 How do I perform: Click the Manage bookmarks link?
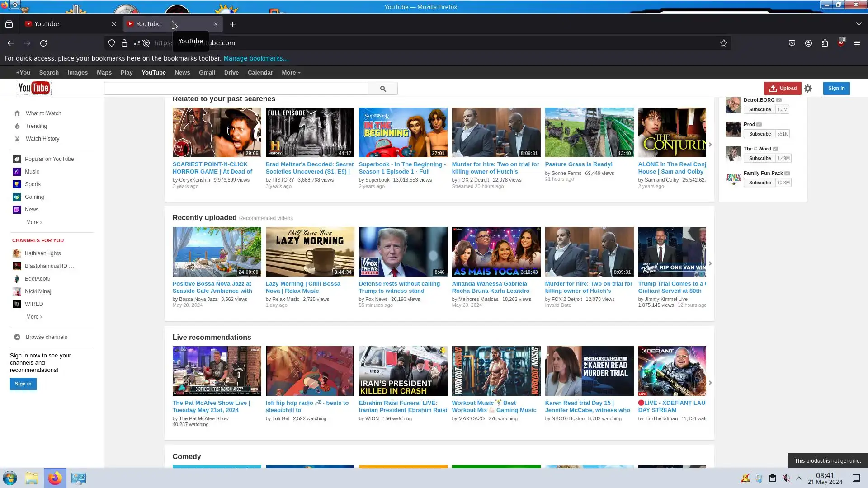coord(255,58)
